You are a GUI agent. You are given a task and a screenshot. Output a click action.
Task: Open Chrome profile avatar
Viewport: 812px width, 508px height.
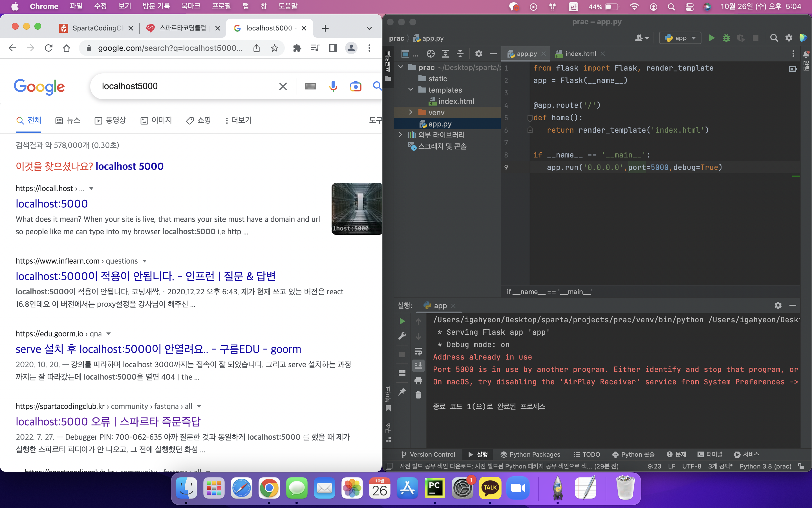tap(351, 48)
